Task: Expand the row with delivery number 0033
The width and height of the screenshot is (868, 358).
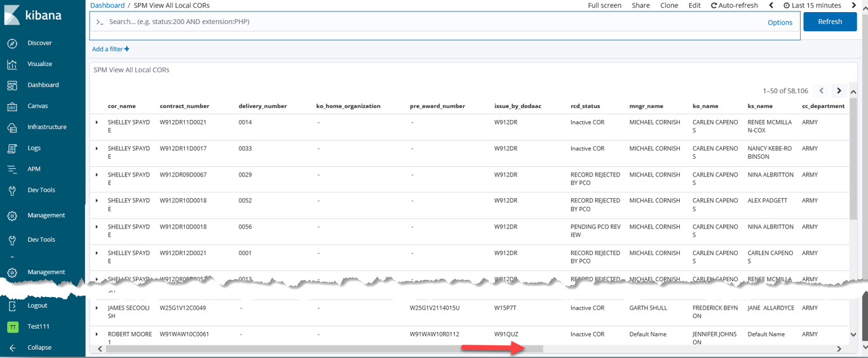Action: [97, 149]
